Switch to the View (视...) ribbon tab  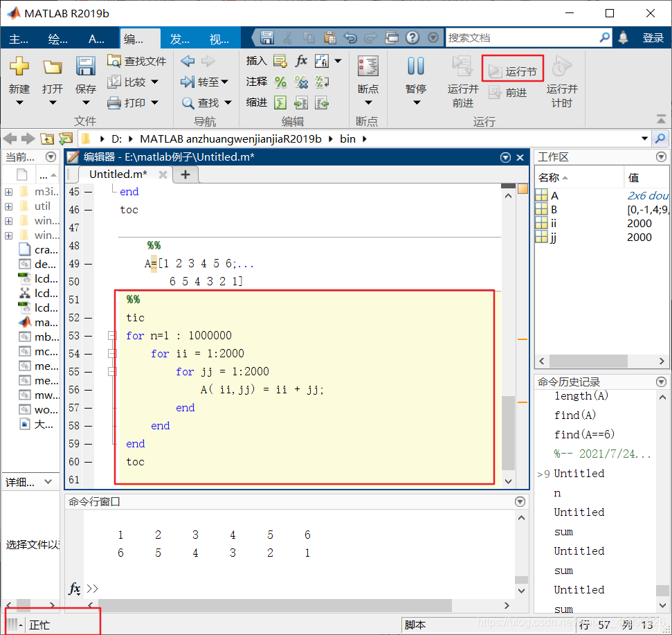(219, 39)
